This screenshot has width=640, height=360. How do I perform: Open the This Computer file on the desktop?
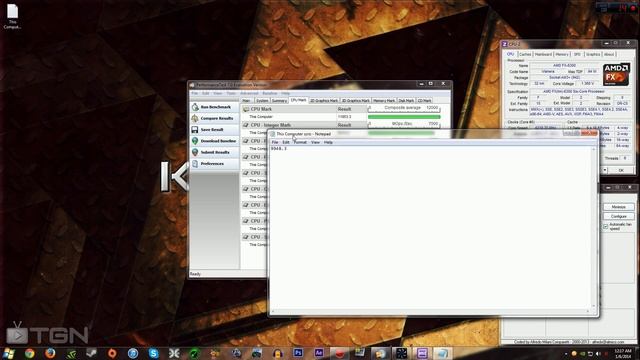click(x=12, y=16)
